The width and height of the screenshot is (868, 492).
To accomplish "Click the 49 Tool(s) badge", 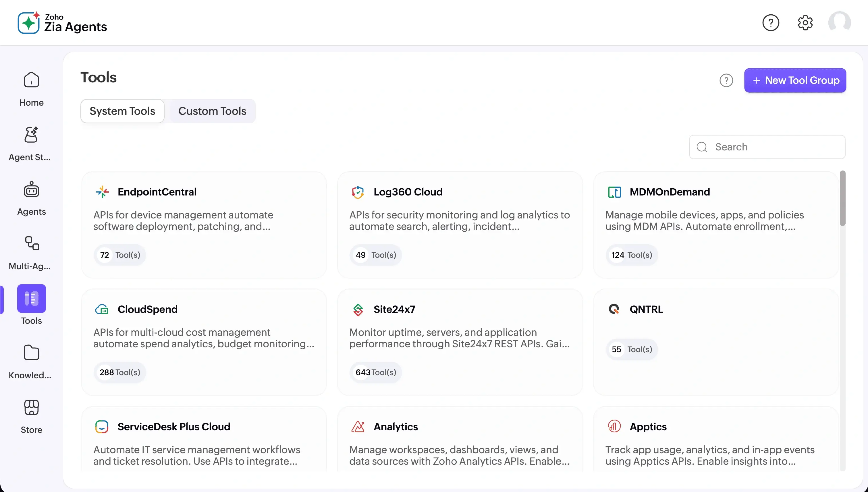I will [376, 255].
